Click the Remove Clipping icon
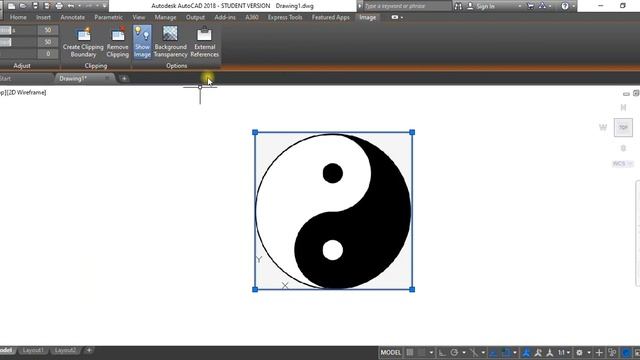This screenshot has width=640, height=360. 118,34
